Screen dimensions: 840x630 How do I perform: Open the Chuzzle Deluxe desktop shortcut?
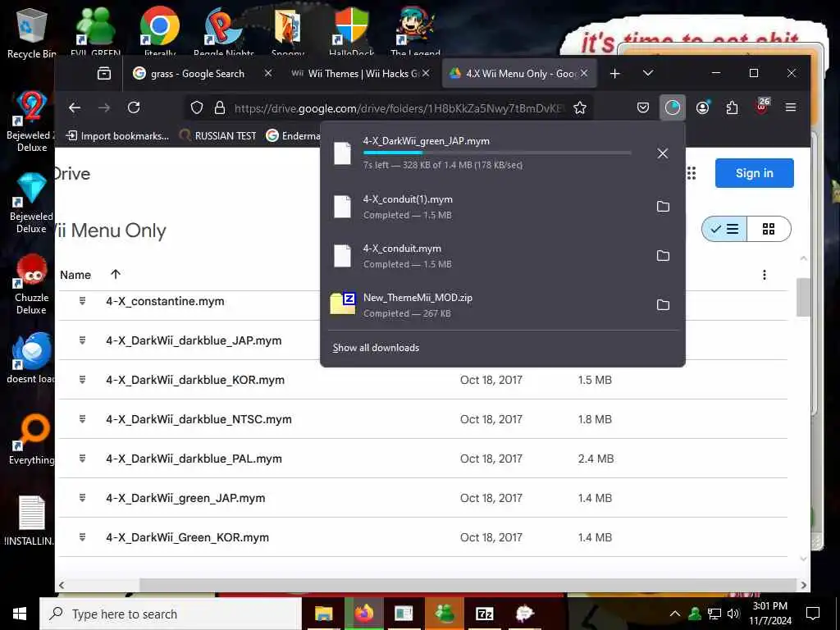pos(32,284)
